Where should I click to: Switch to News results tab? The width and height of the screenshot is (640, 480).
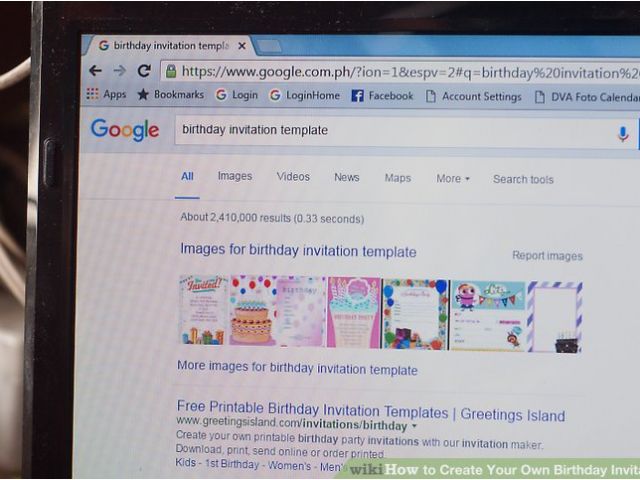347,177
